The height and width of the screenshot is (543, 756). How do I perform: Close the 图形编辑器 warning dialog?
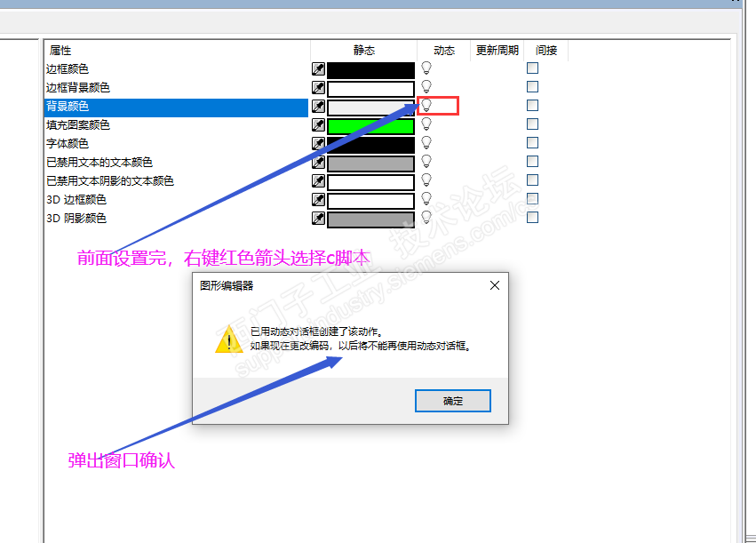495,285
